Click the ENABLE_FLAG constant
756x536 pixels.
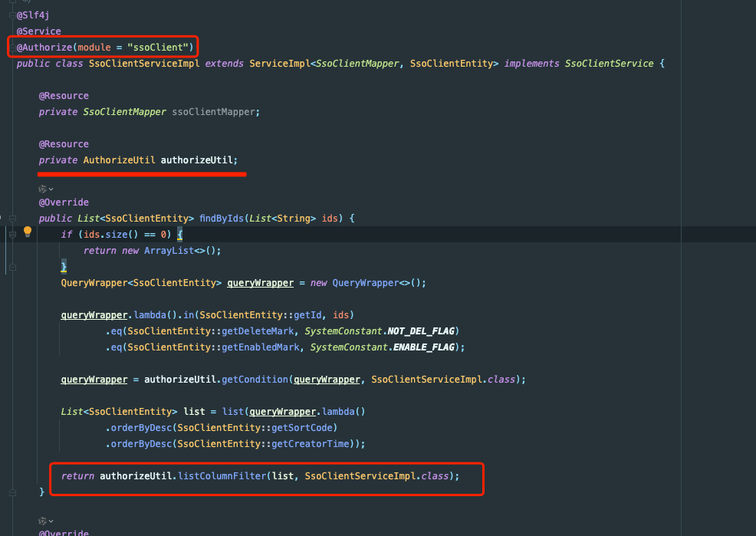tap(428, 347)
